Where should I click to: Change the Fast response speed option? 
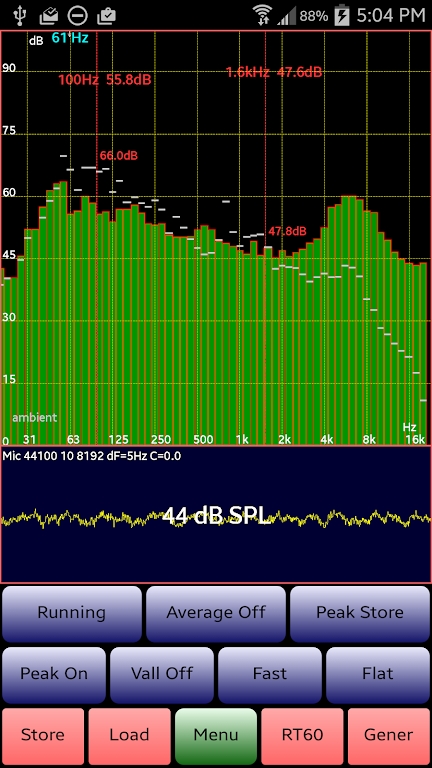pos(270,674)
